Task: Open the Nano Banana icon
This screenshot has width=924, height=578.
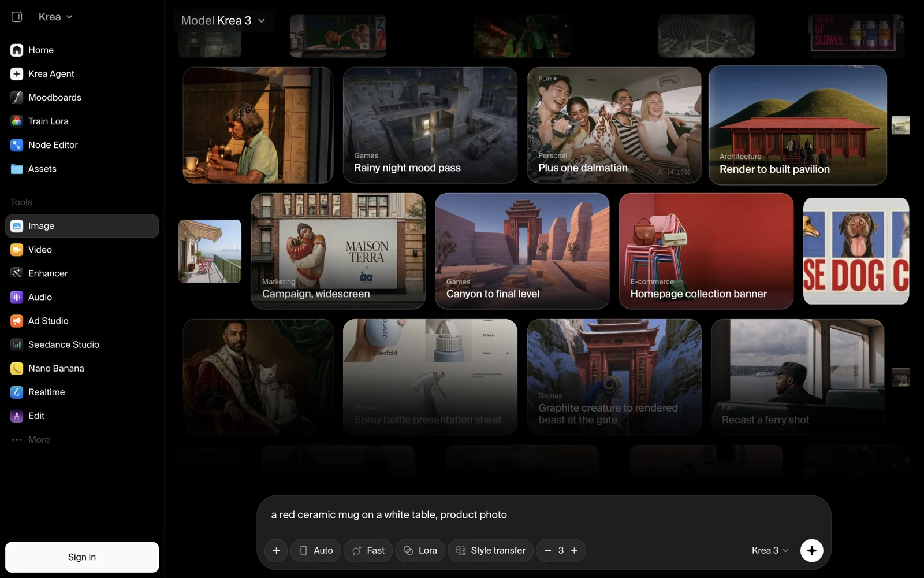Action: click(x=17, y=368)
